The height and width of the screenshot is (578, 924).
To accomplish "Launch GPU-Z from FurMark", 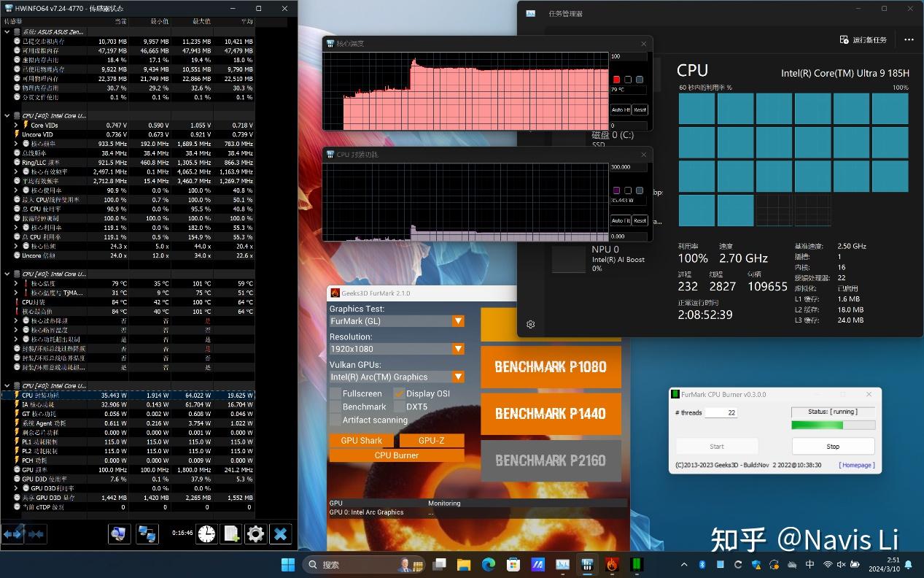I will pos(432,440).
